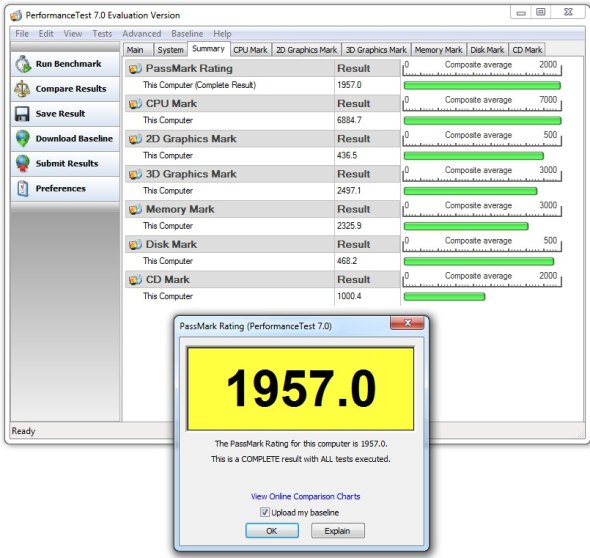Screen dimensions: 590x558
Task: Click OK in the PassMark Rating dialog
Action: pos(272,531)
